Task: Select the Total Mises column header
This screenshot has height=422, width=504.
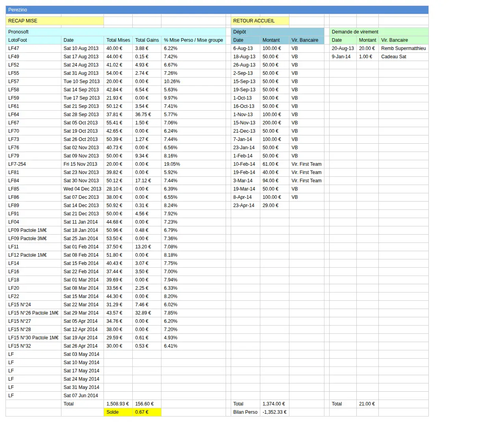Action: point(118,40)
